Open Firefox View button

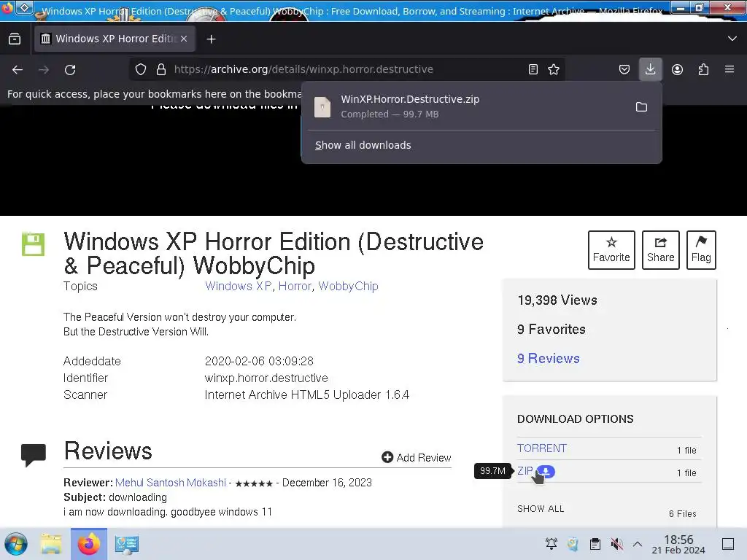pyautogui.click(x=15, y=39)
